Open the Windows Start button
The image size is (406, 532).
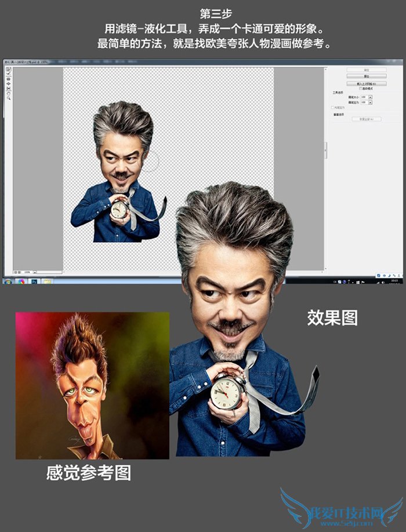tap(8, 282)
